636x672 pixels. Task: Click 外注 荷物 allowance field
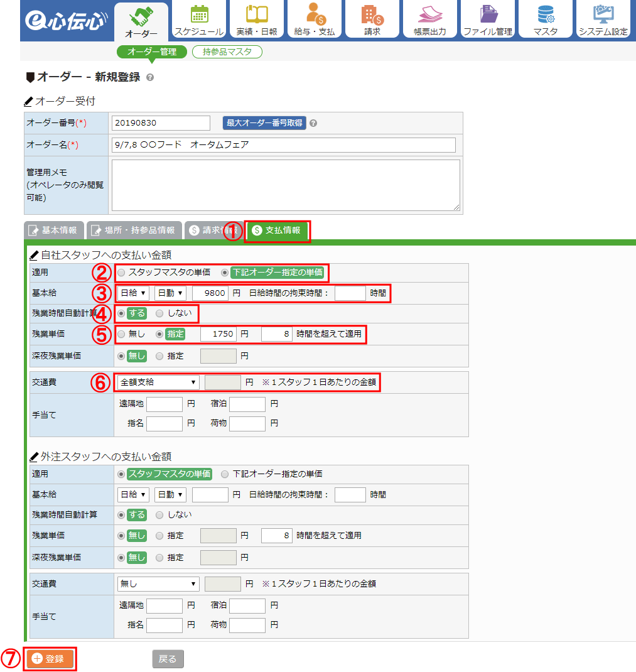(247, 625)
